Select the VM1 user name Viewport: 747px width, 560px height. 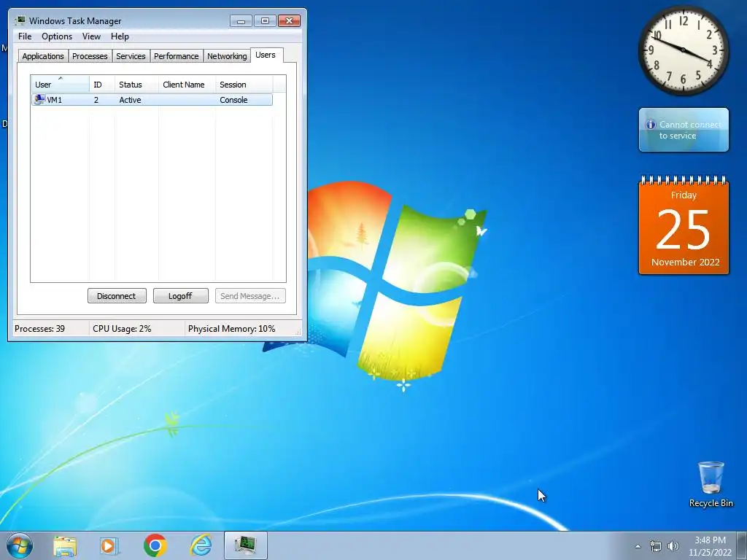(x=54, y=100)
